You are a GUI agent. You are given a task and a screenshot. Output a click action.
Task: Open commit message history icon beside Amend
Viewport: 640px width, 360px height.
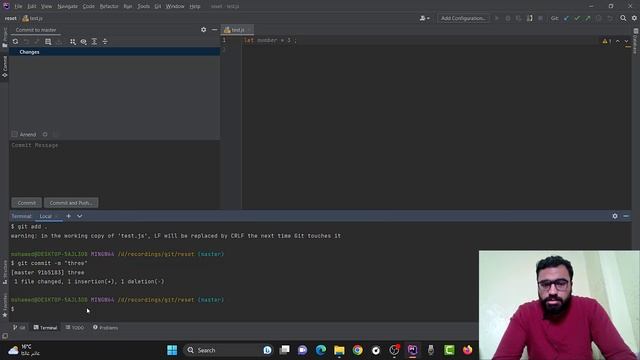[x=45, y=134]
